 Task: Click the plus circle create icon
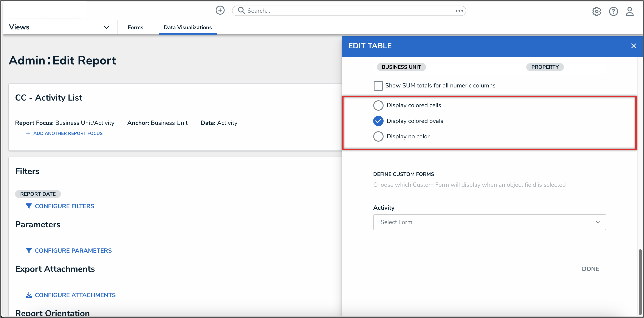pos(220,11)
